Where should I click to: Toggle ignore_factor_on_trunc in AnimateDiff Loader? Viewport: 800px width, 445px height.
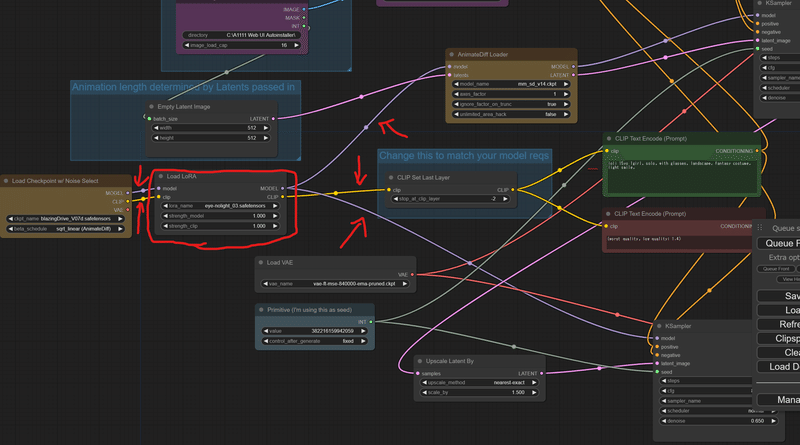(x=511, y=104)
